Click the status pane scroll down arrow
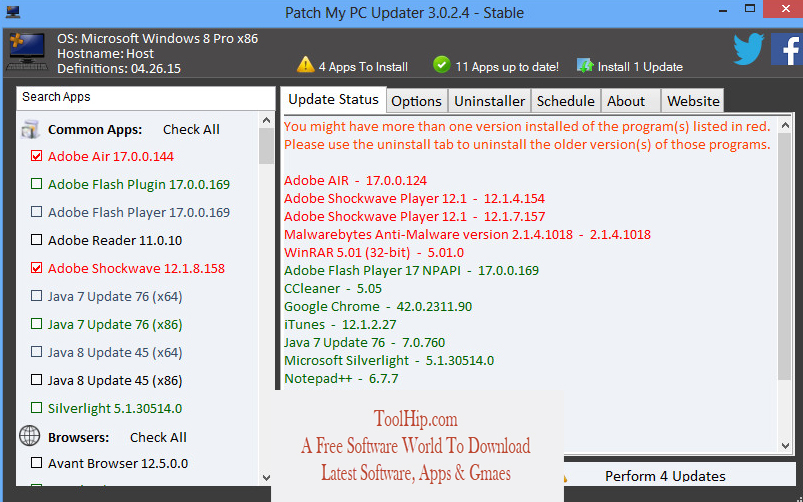The image size is (803, 502). coord(786,446)
